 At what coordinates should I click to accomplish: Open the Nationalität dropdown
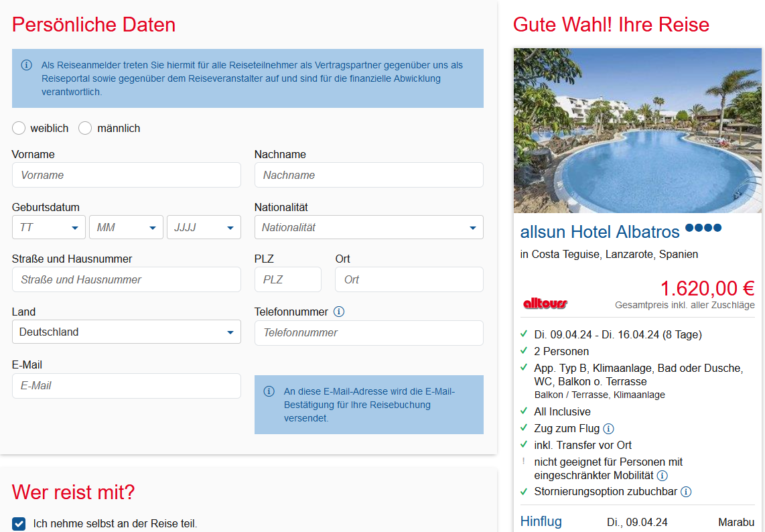pyautogui.click(x=368, y=227)
